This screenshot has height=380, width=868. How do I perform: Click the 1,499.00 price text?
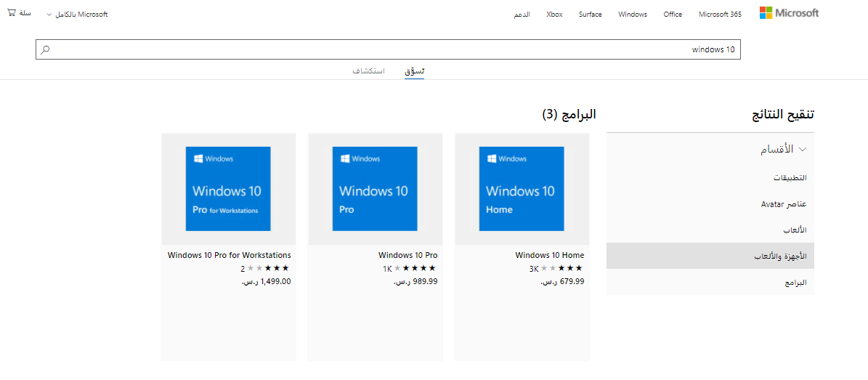pos(266,281)
